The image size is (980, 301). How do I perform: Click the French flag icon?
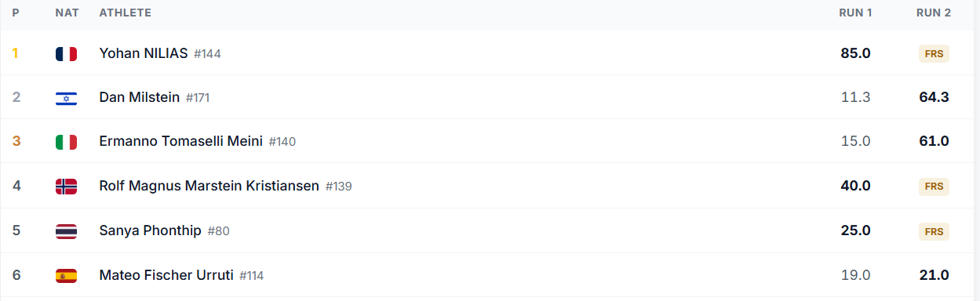(x=66, y=54)
